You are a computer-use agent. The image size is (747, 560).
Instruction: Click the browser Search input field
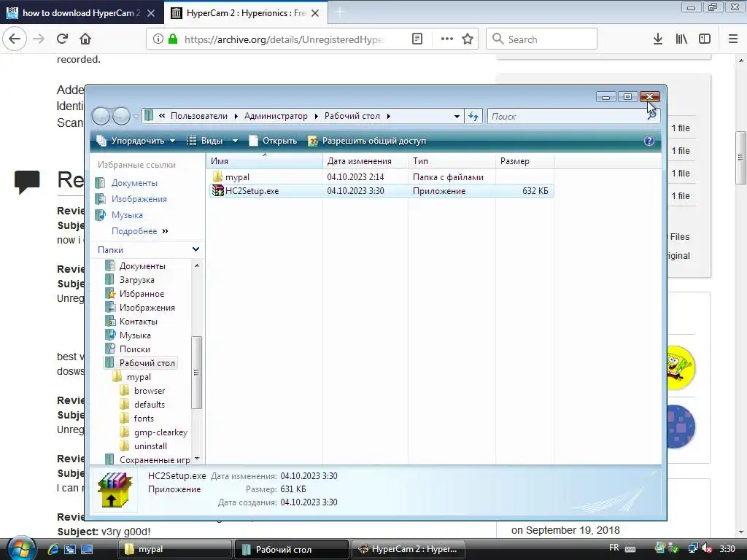pyautogui.click(x=541, y=39)
